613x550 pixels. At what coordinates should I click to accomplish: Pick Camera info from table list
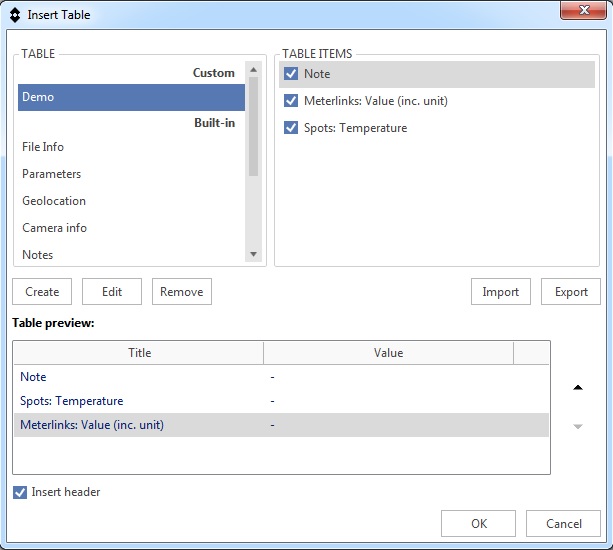pyautogui.click(x=54, y=228)
